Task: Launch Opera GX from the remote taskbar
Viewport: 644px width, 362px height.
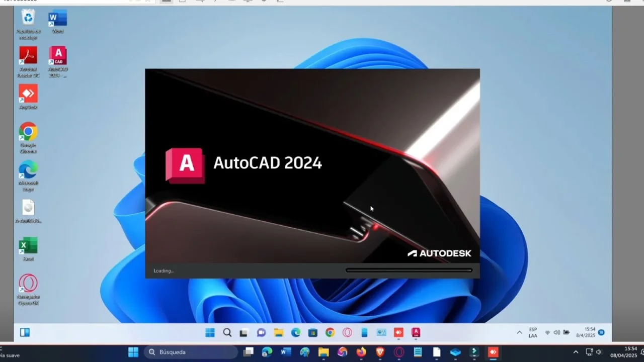Action: click(347, 332)
